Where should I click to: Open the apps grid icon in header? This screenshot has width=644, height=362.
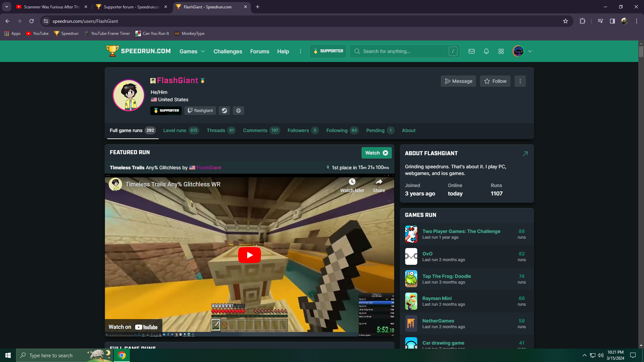pos(501,51)
